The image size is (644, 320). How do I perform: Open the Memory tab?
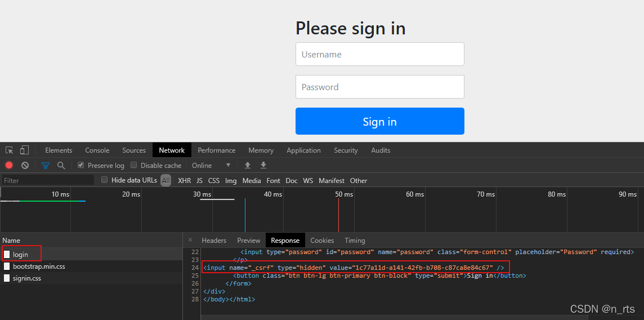point(261,150)
